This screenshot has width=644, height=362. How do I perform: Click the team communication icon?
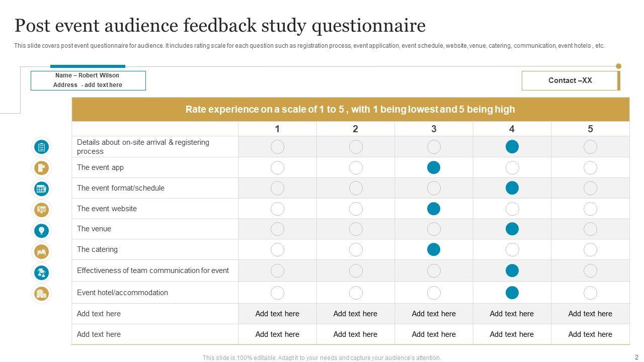click(x=41, y=273)
